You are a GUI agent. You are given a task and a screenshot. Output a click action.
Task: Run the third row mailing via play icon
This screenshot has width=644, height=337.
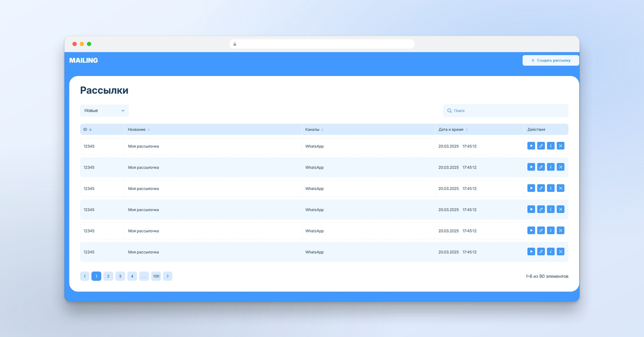click(x=531, y=188)
